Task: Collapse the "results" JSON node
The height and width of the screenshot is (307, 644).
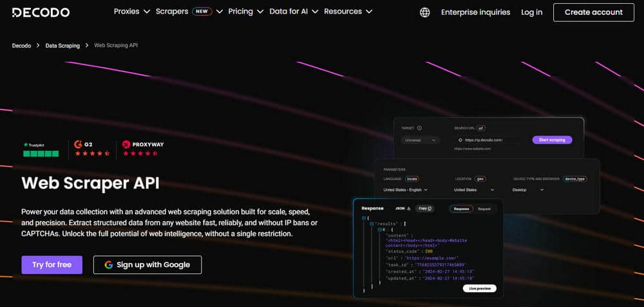Action: 372,224
